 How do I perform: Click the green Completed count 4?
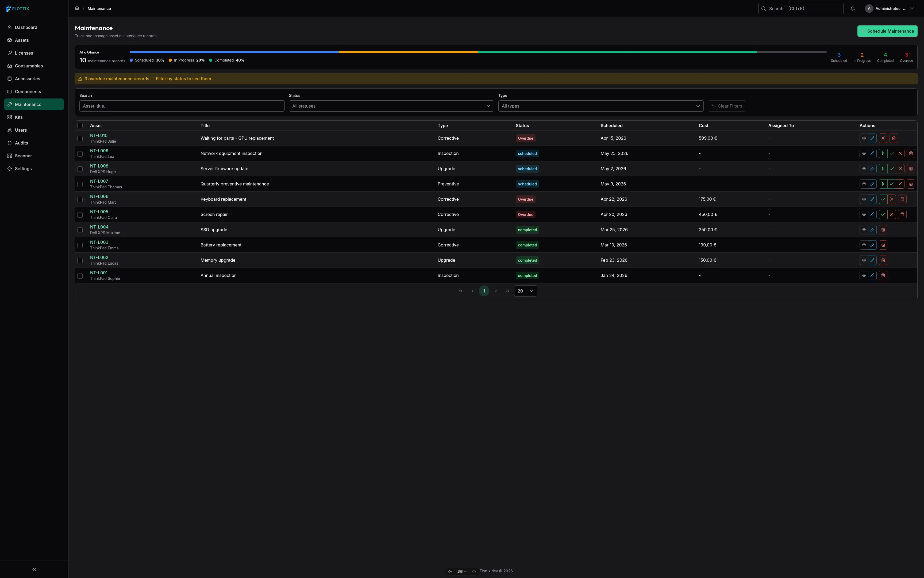tap(885, 55)
